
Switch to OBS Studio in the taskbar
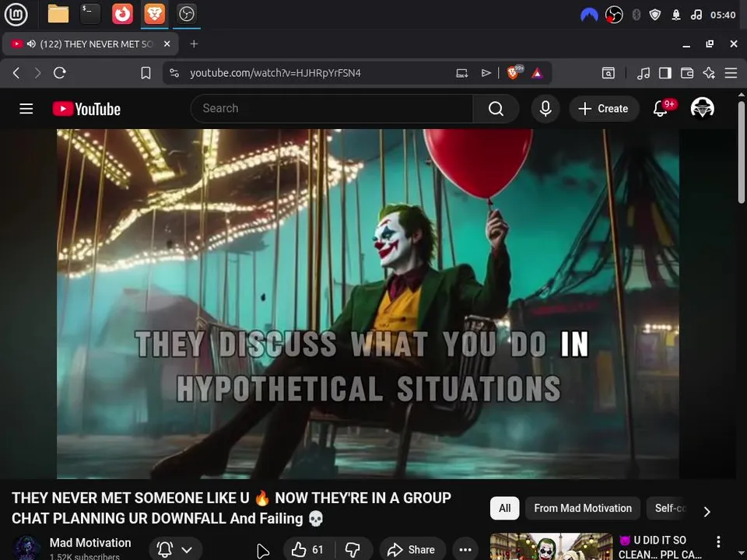pos(186,14)
